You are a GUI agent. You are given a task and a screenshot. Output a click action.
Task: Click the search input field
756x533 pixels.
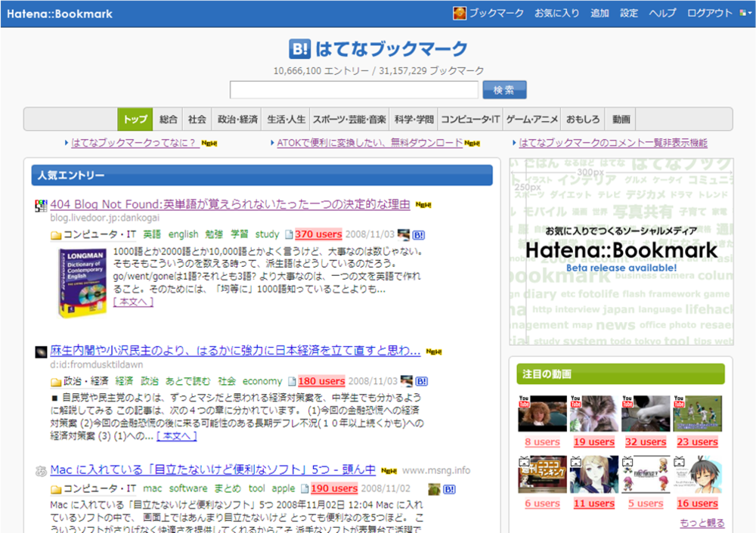[354, 90]
